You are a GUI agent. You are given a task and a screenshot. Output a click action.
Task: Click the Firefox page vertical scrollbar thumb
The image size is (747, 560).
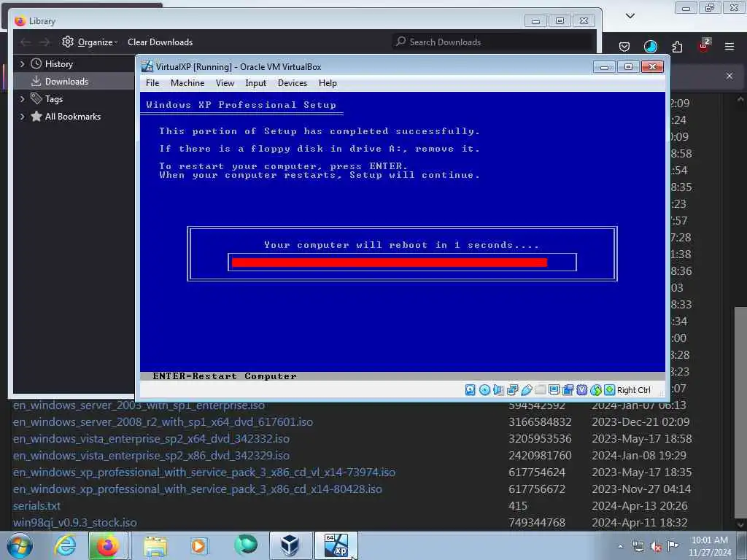740,412
